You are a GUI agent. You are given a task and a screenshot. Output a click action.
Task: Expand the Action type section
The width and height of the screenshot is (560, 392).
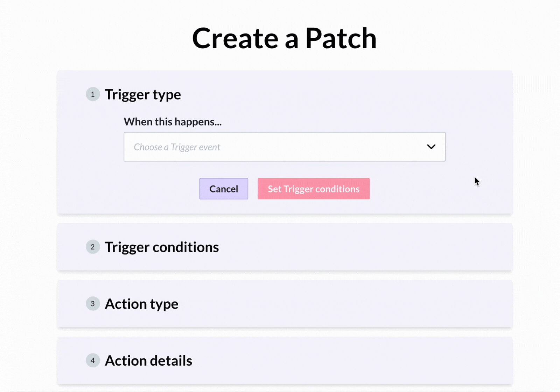(141, 304)
